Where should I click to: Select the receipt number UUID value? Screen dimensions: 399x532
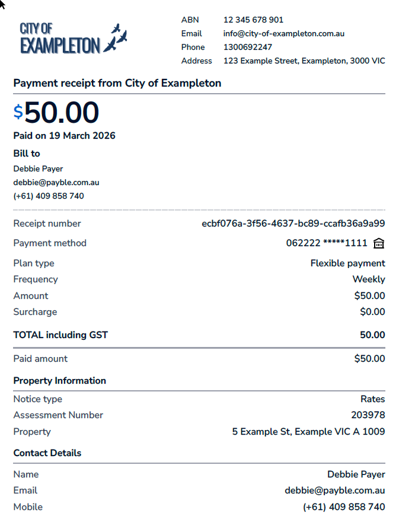pyautogui.click(x=293, y=224)
